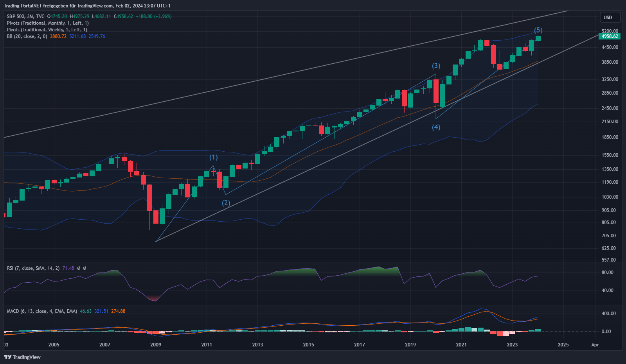Click the 2019 label on time axis
Screen dimensions: 626x364
pos(410,344)
